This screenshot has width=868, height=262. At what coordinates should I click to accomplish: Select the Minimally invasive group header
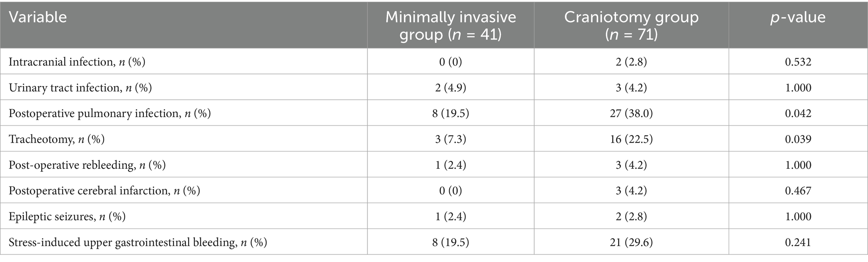[451, 25]
